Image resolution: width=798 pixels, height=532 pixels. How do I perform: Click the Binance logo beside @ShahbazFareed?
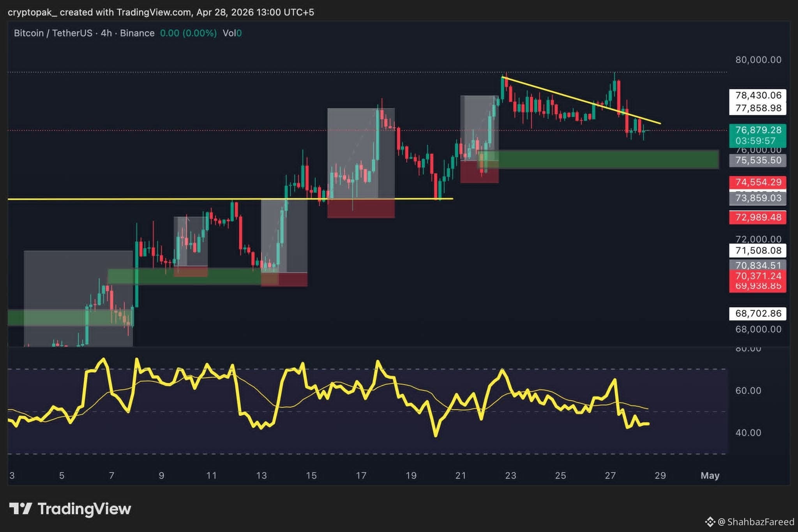coord(710,521)
